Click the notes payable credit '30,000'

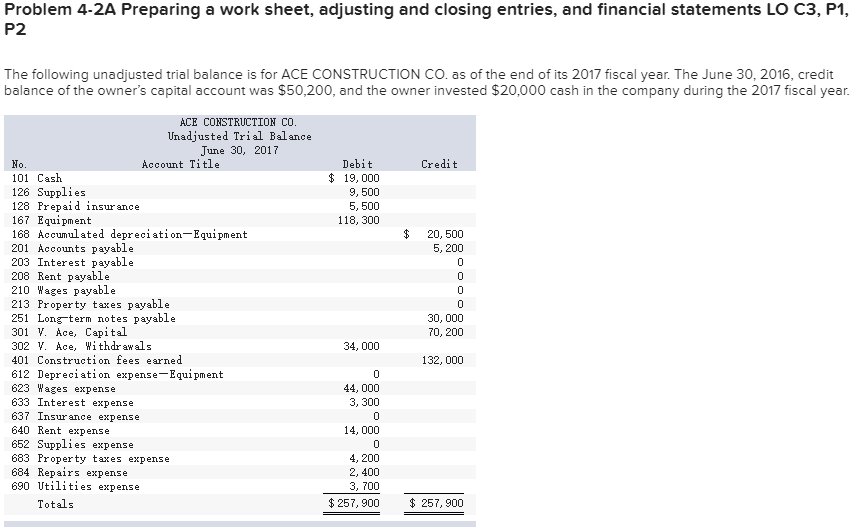(x=446, y=319)
